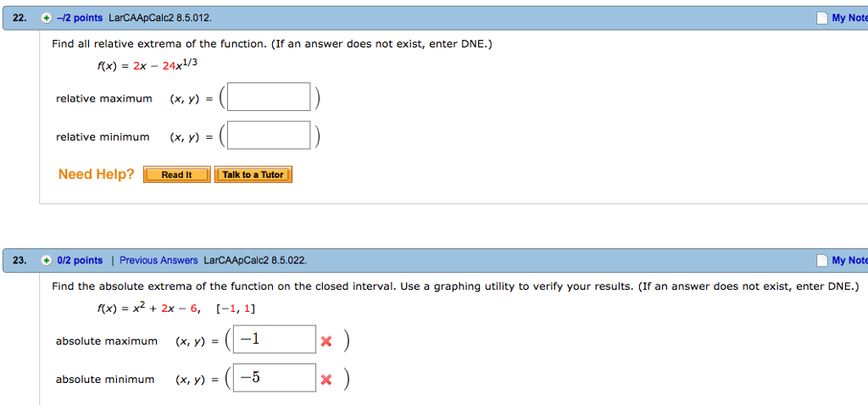This screenshot has height=405, width=868.
Task: Focus the relative maximum answer box
Action: pyautogui.click(x=268, y=97)
